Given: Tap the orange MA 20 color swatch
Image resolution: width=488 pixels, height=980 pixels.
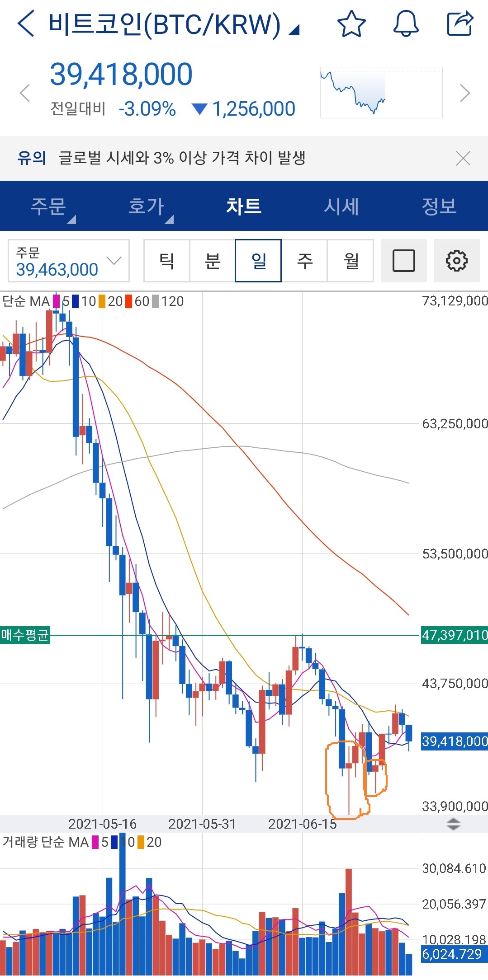Looking at the screenshot, I should pos(102,301).
